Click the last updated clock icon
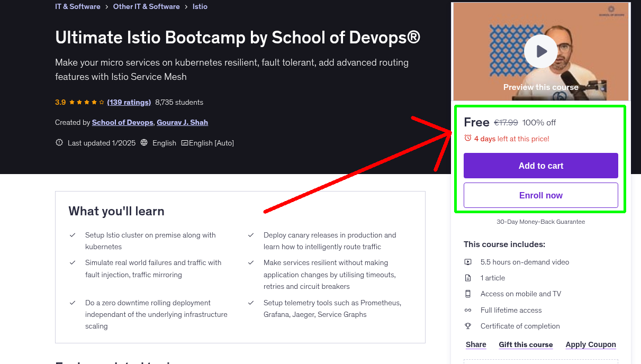 click(59, 142)
